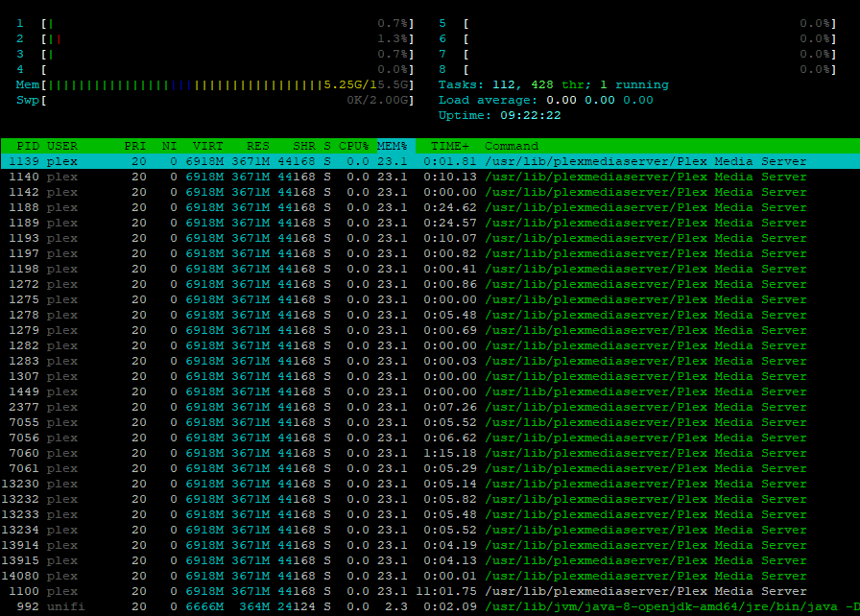Sort by the USER column header
Image resolution: width=860 pixels, height=616 pixels.
pyautogui.click(x=62, y=146)
